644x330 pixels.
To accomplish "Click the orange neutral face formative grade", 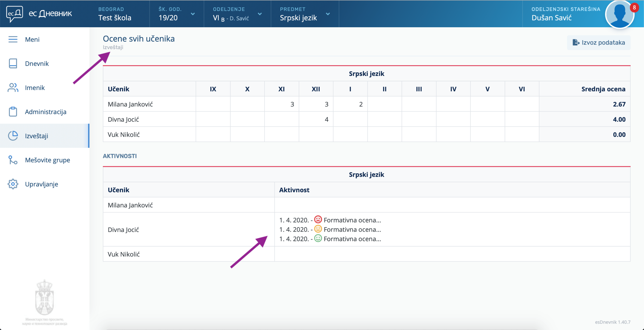I will pyautogui.click(x=318, y=229).
